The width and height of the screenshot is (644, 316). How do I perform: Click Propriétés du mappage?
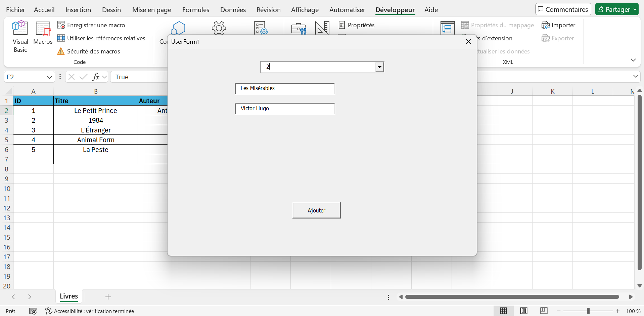coord(497,25)
